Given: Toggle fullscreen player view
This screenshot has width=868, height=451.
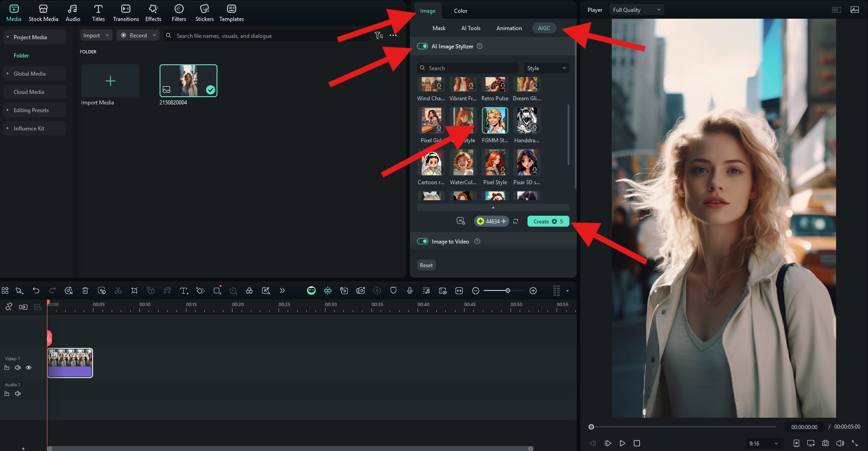Looking at the screenshot, I should point(855,443).
